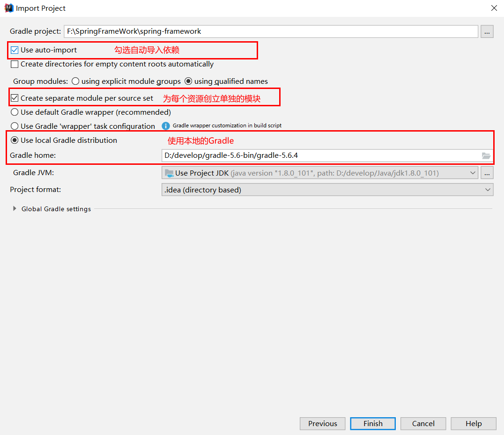Viewport: 504px width, 435px height.
Task: Click the IntelliJ icon in title bar
Action: click(9, 8)
